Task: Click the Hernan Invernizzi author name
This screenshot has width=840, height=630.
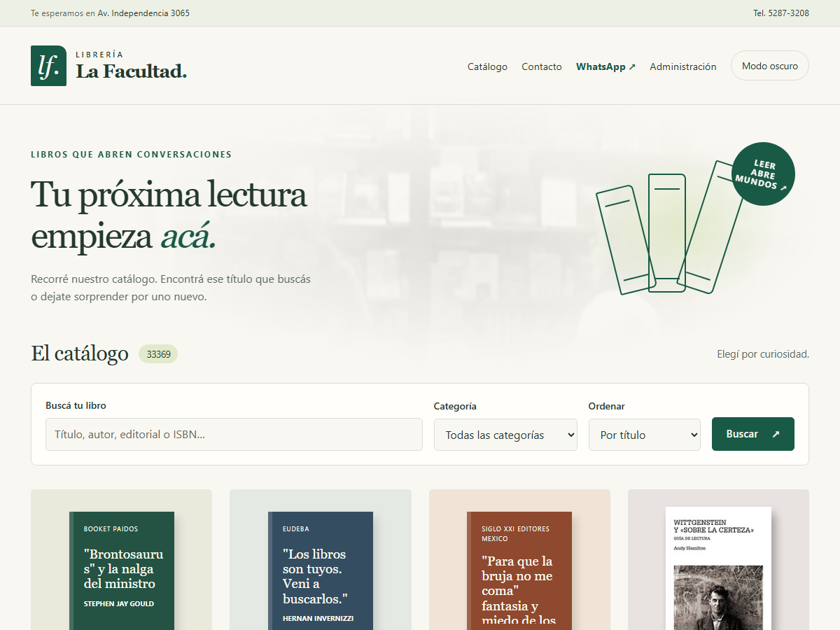Action: (318, 618)
